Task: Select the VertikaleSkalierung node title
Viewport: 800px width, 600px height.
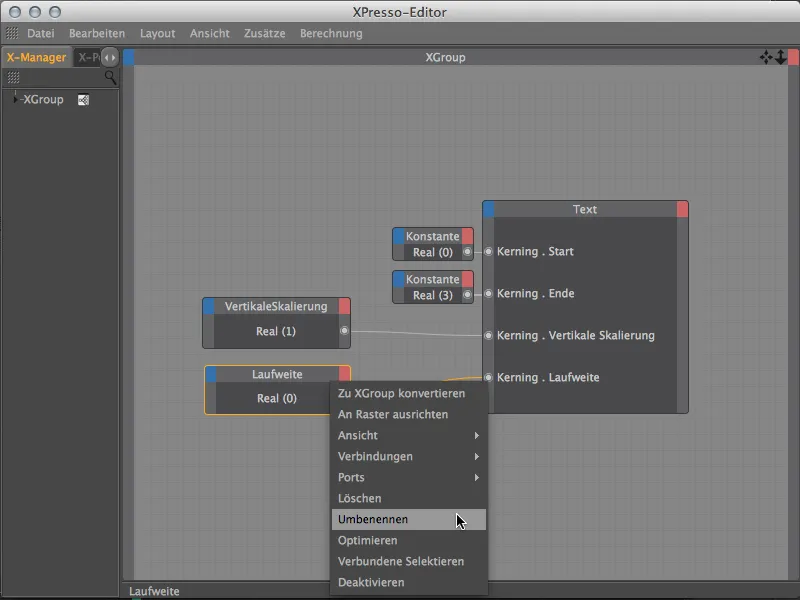Action: pos(276,306)
